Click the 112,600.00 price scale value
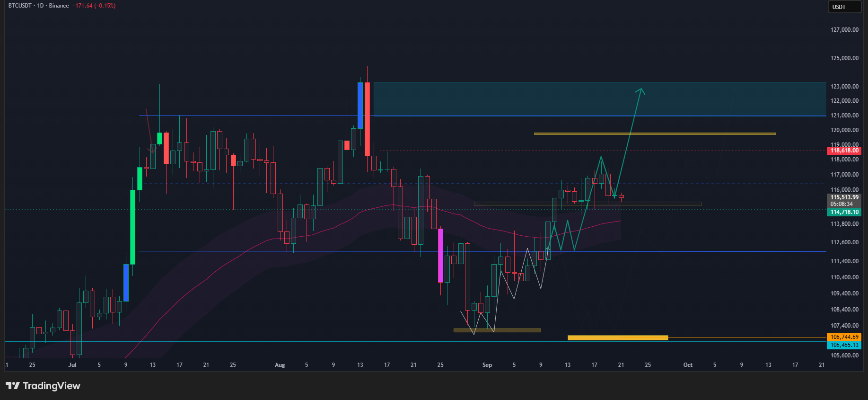The height and width of the screenshot is (400, 868). (844, 242)
